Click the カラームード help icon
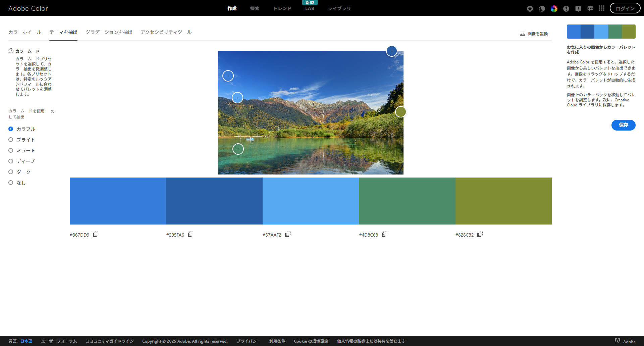Screen dimensions: 644x346 [x=11, y=51]
